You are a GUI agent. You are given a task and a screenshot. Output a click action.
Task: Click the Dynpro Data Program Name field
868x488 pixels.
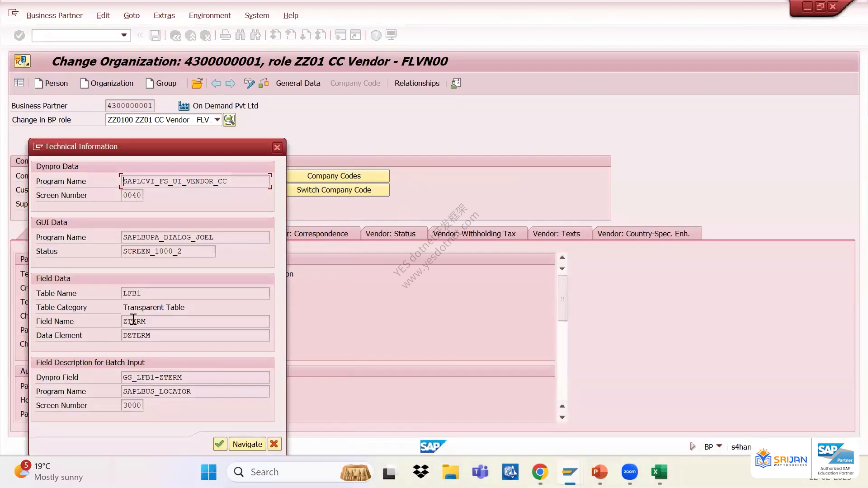pos(195,181)
